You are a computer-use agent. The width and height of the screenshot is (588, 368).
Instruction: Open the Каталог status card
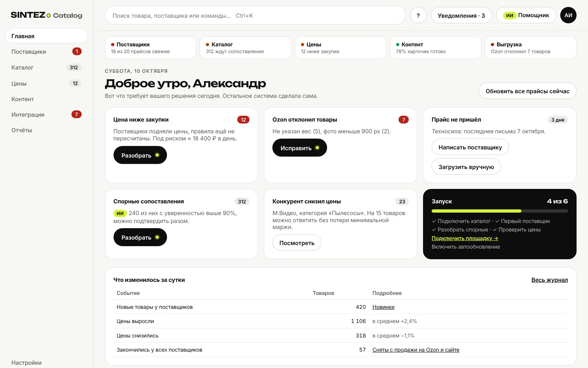click(x=246, y=48)
